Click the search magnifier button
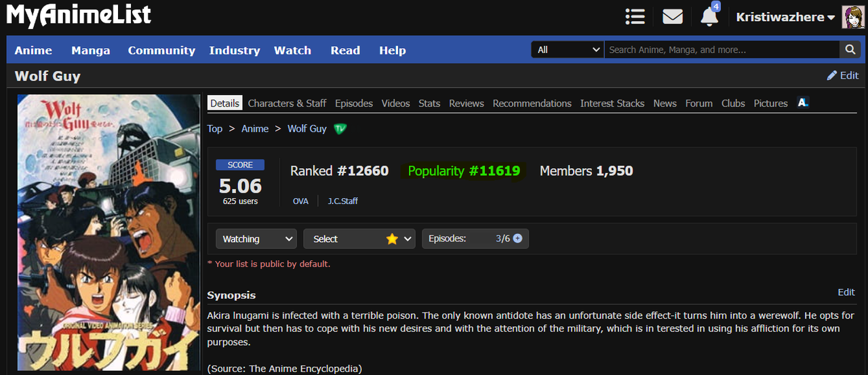 point(850,50)
